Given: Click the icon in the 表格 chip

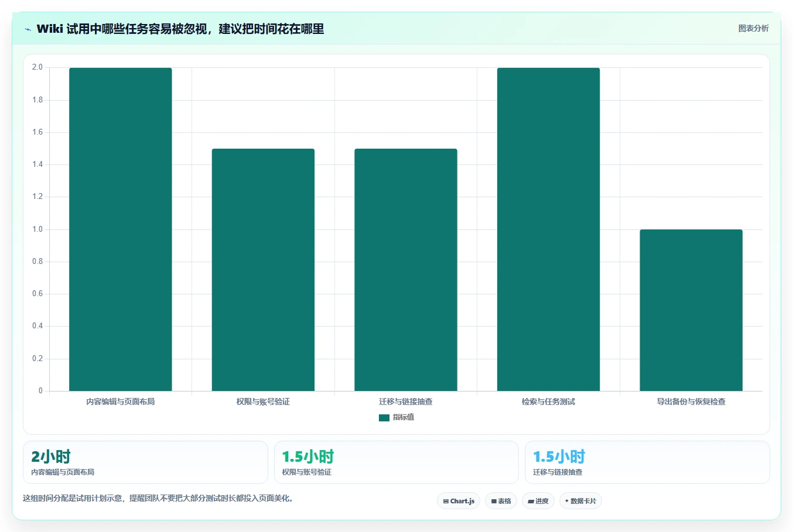Looking at the screenshot, I should point(494,501).
